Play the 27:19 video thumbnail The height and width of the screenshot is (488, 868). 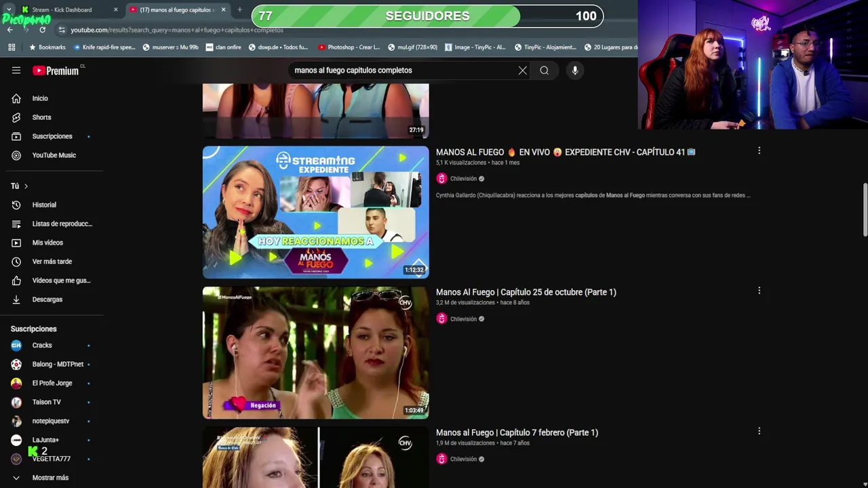(x=315, y=110)
